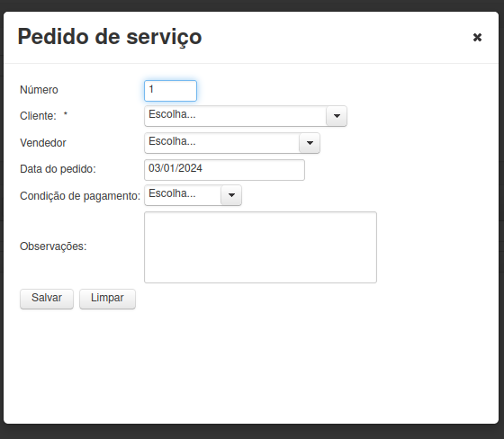
Task: Focus the Observações text area
Action: [260, 247]
